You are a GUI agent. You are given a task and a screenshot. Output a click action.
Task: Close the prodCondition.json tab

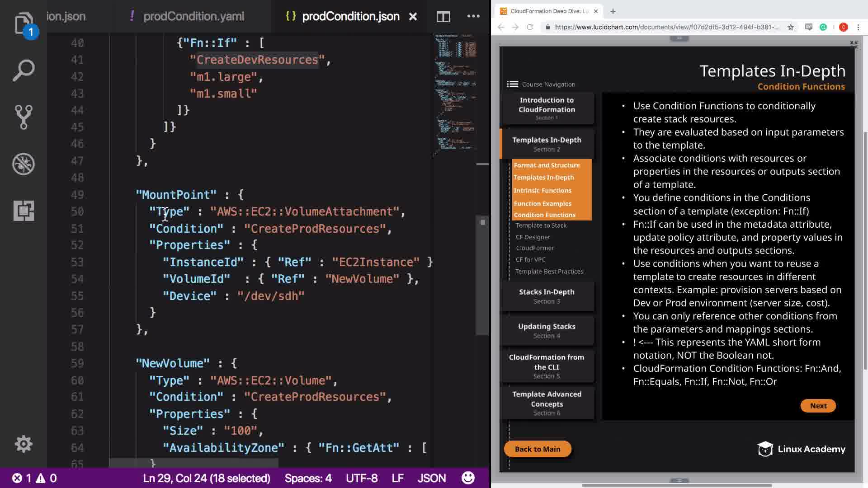pyautogui.click(x=413, y=17)
